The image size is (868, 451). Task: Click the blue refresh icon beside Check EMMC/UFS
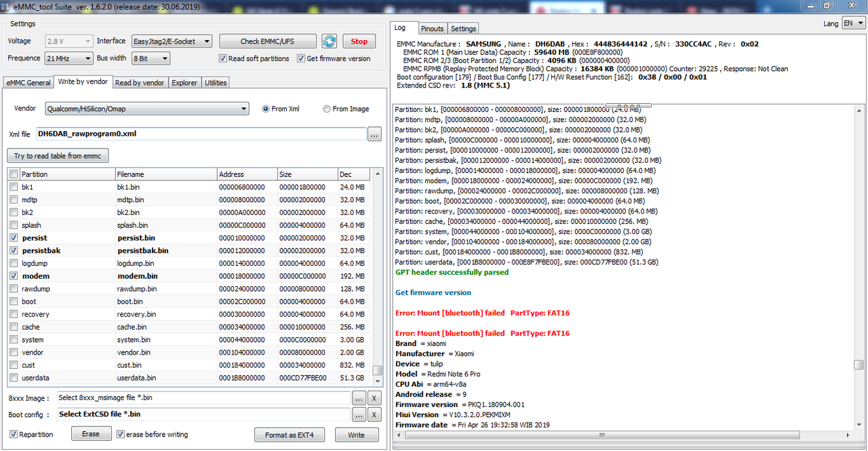[330, 41]
